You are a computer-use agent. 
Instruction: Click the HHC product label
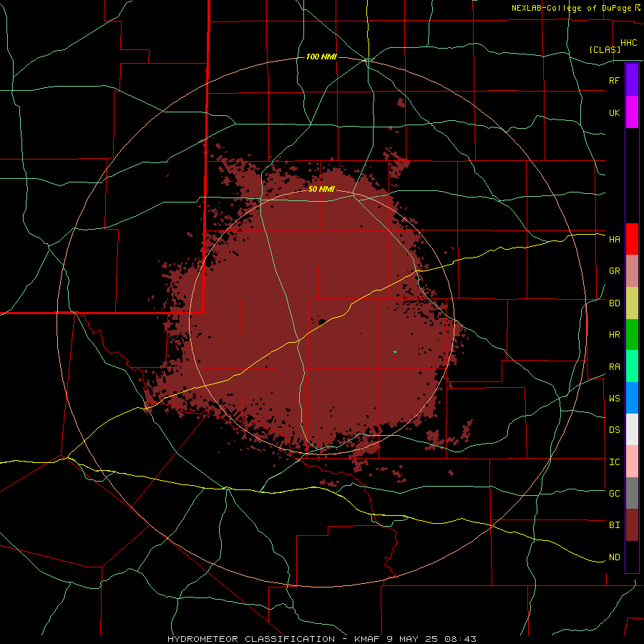tap(628, 43)
